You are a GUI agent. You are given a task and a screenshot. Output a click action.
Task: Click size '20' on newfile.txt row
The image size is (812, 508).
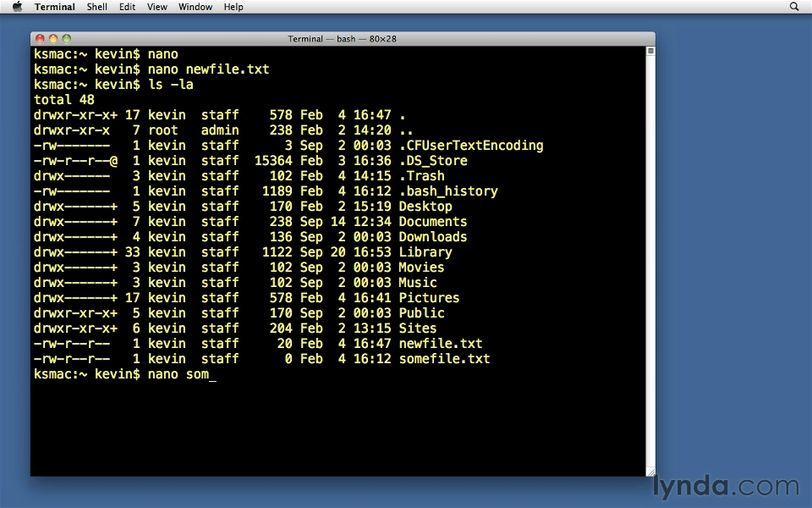[x=284, y=344]
